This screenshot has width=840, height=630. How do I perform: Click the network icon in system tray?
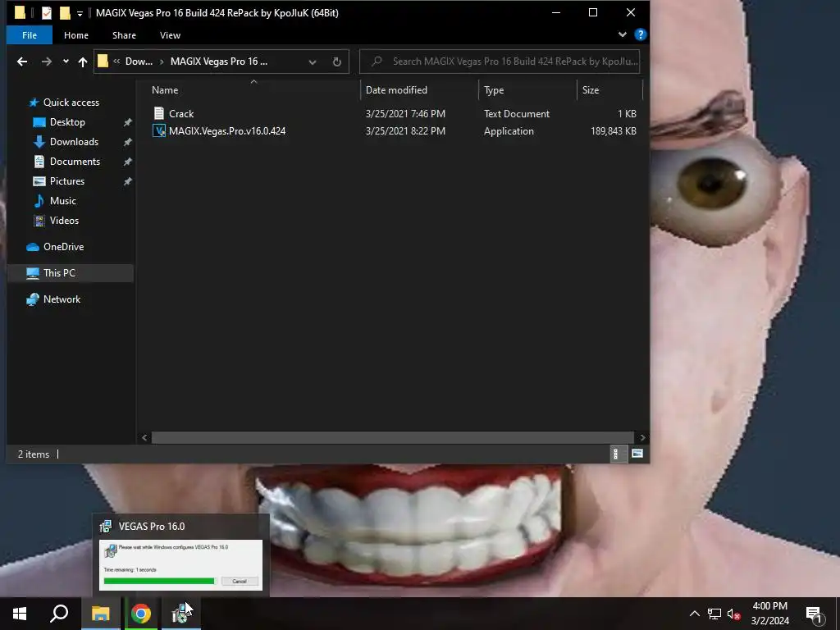(x=714, y=614)
